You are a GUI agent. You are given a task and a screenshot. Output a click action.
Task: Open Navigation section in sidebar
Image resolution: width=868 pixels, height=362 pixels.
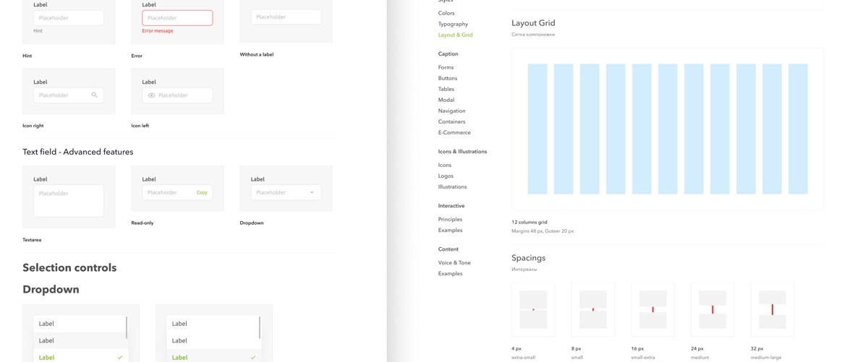pyautogui.click(x=451, y=111)
